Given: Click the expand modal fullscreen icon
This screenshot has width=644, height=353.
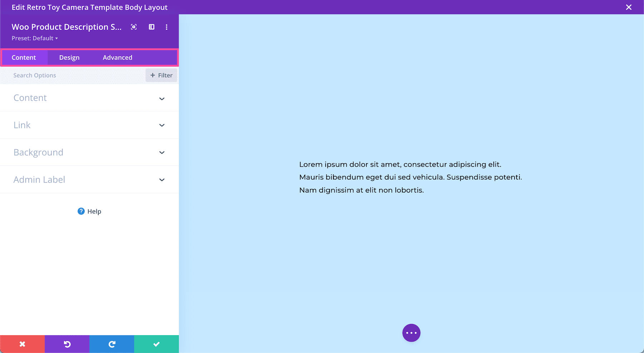Looking at the screenshot, I should [x=133, y=27].
